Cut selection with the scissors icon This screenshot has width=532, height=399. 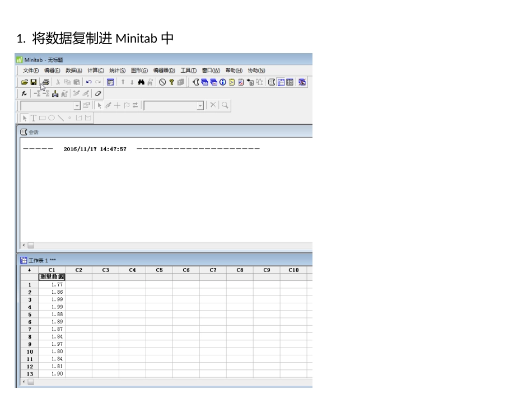pyautogui.click(x=58, y=82)
